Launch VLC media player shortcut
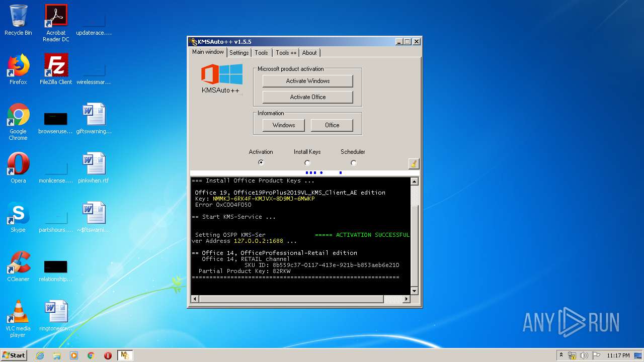The width and height of the screenshot is (644, 362). click(18, 319)
